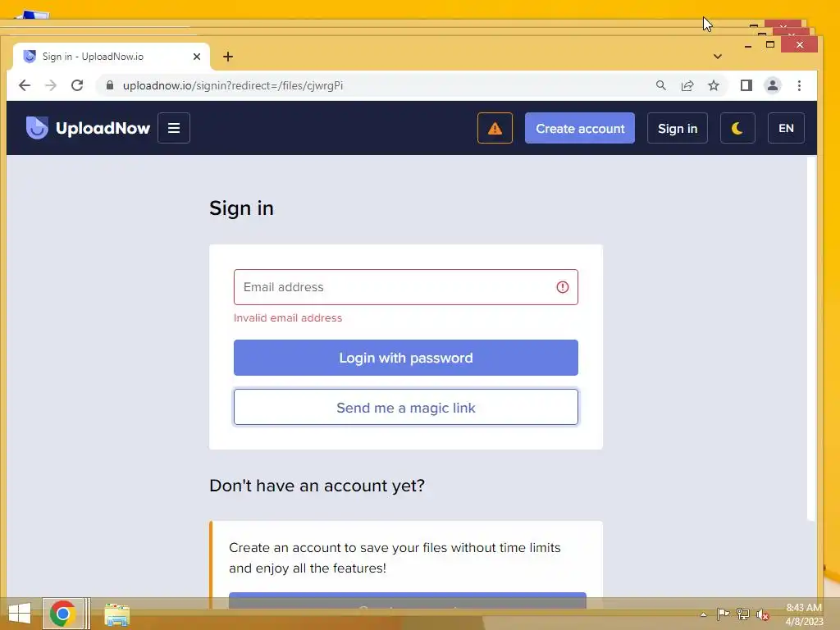Click Send me a magic link
840x630 pixels.
(x=405, y=407)
